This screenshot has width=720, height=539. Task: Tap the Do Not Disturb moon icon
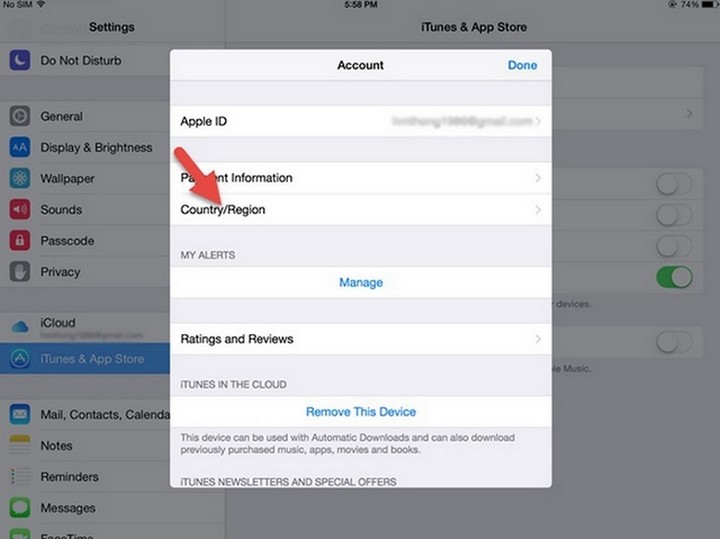tap(20, 61)
